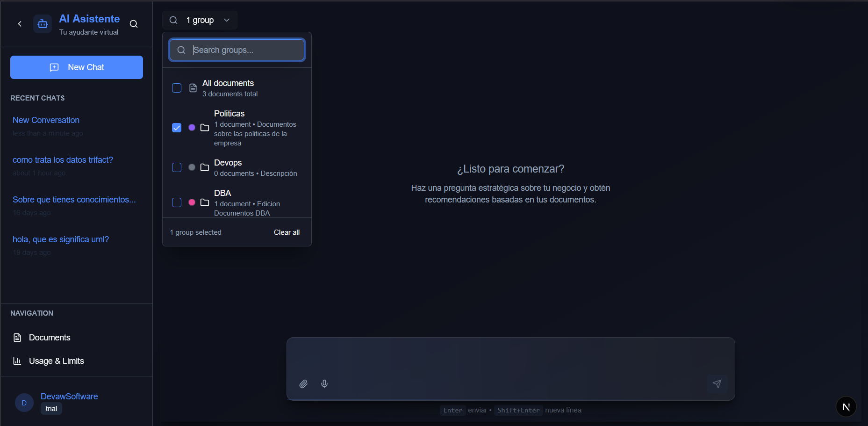Open the Documents navigation item
Screen dimensions: 868x426
click(x=49, y=338)
